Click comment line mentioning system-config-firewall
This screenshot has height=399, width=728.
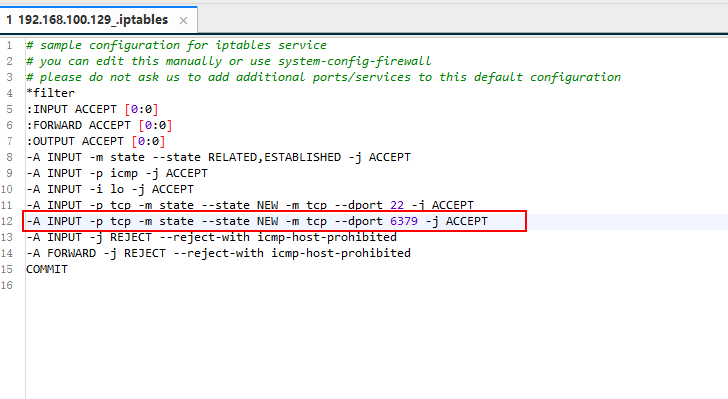click(228, 61)
